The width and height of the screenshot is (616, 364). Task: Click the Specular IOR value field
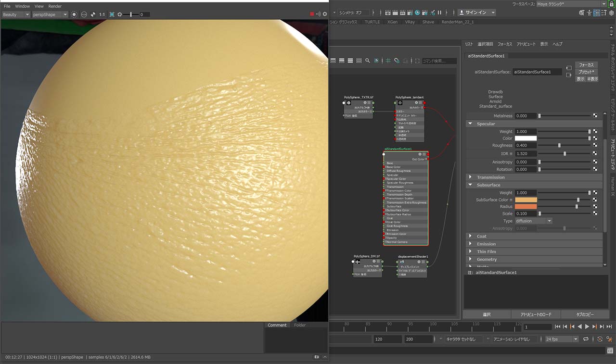tap(526, 154)
